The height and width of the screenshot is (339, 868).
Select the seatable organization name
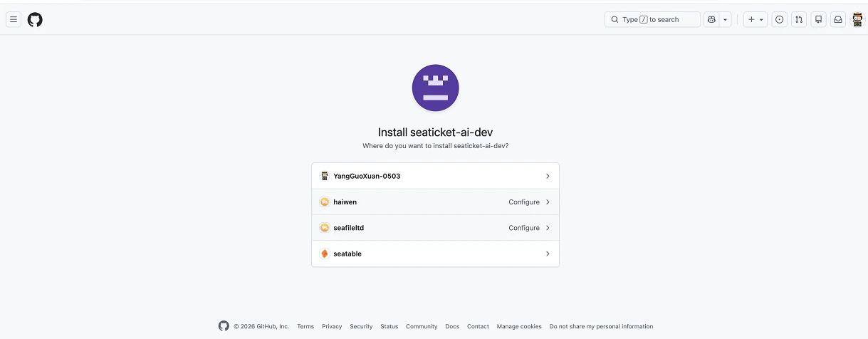coord(347,254)
